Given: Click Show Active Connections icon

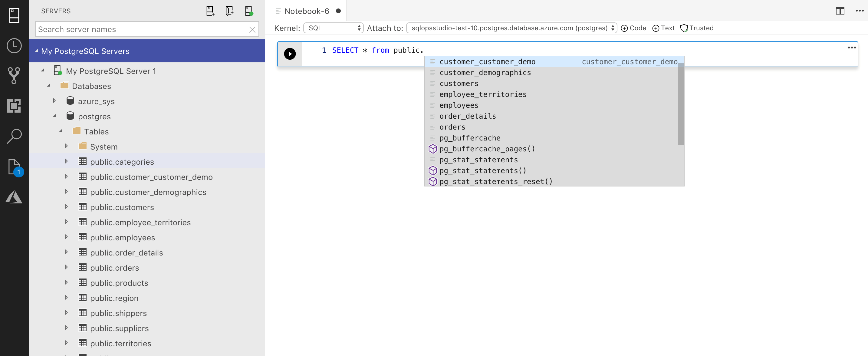Looking at the screenshot, I should [249, 11].
